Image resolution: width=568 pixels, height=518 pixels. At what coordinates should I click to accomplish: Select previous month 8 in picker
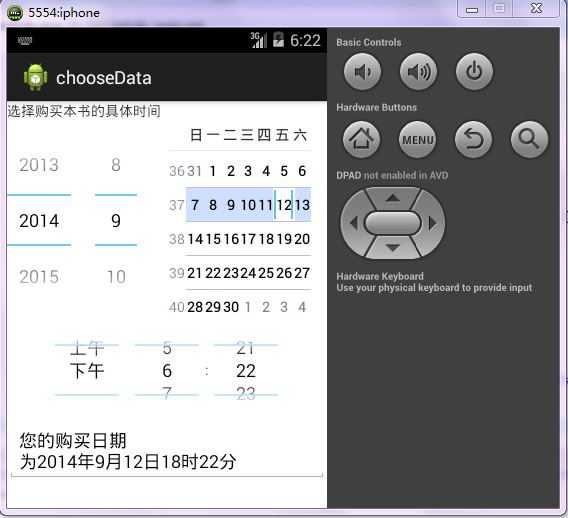(x=116, y=165)
